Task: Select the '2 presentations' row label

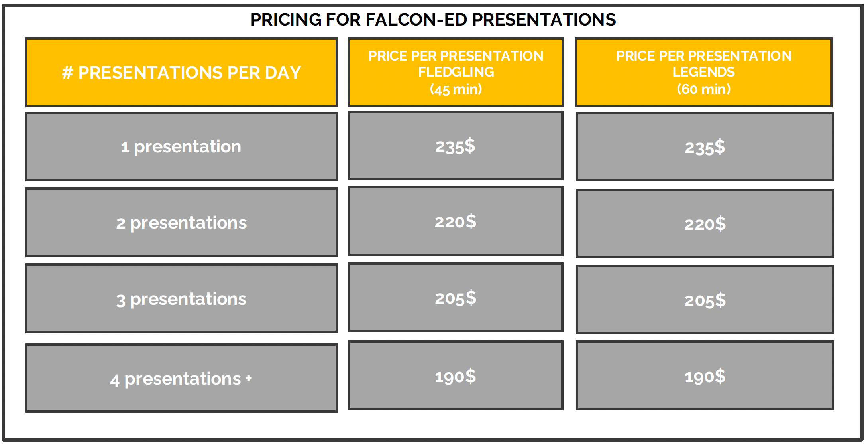Action: coord(181,223)
